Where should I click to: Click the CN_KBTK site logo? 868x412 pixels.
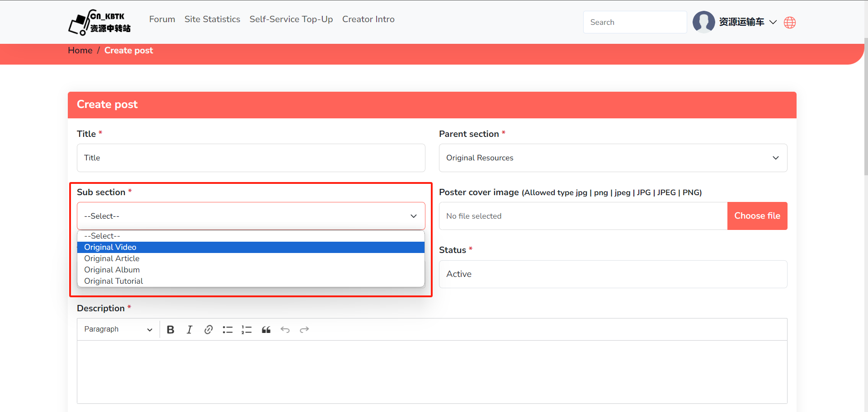coord(99,22)
